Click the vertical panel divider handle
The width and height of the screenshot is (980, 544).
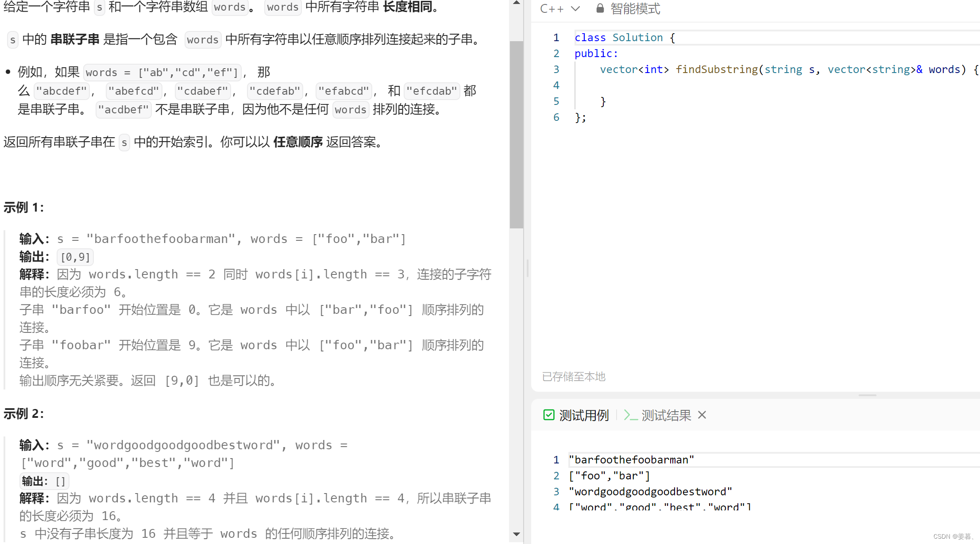coord(527,268)
